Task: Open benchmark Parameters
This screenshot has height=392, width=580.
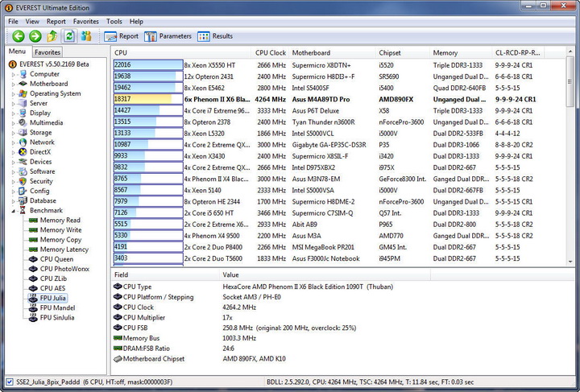Action: [x=168, y=36]
